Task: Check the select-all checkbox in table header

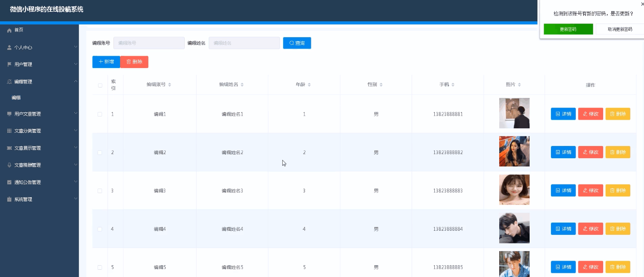Action: click(x=100, y=84)
